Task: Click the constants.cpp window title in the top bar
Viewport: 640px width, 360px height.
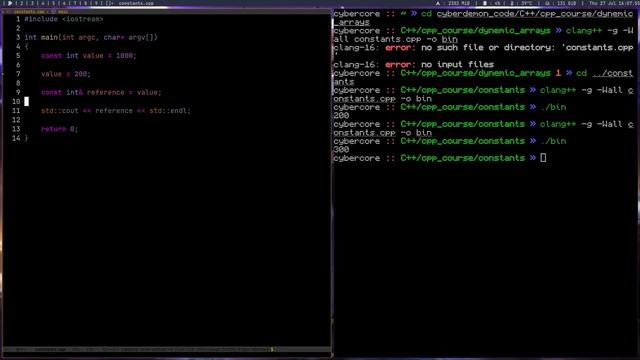Action: click(x=136, y=3)
